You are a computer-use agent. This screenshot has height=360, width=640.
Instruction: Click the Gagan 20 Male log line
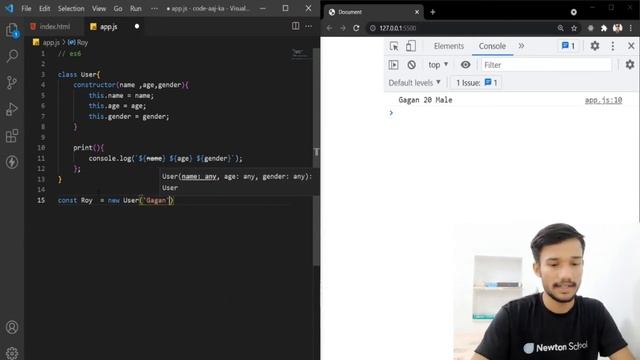[425, 100]
